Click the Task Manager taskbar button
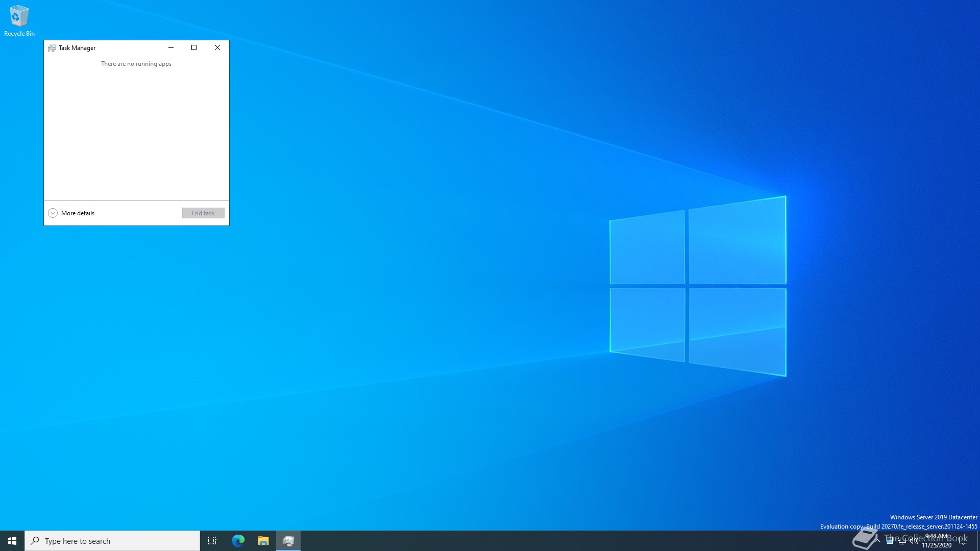The height and width of the screenshot is (551, 980). pos(288,541)
